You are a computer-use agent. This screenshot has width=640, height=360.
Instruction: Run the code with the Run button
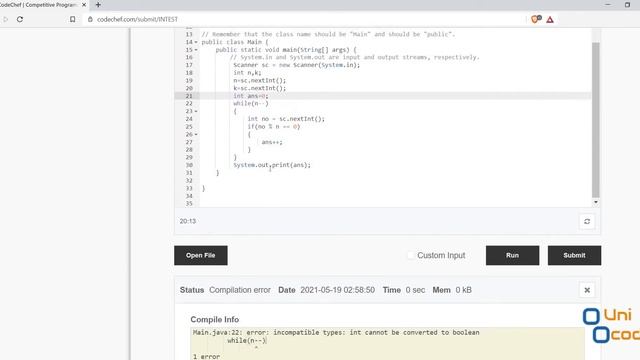(x=512, y=255)
